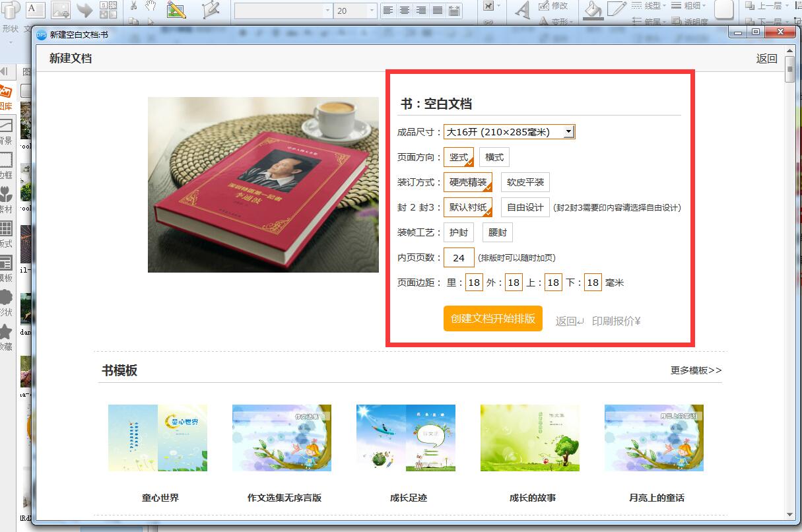Click the dialog's vertical scrollbar down arrow
Viewport: 802px width, 532px height.
coord(790,515)
